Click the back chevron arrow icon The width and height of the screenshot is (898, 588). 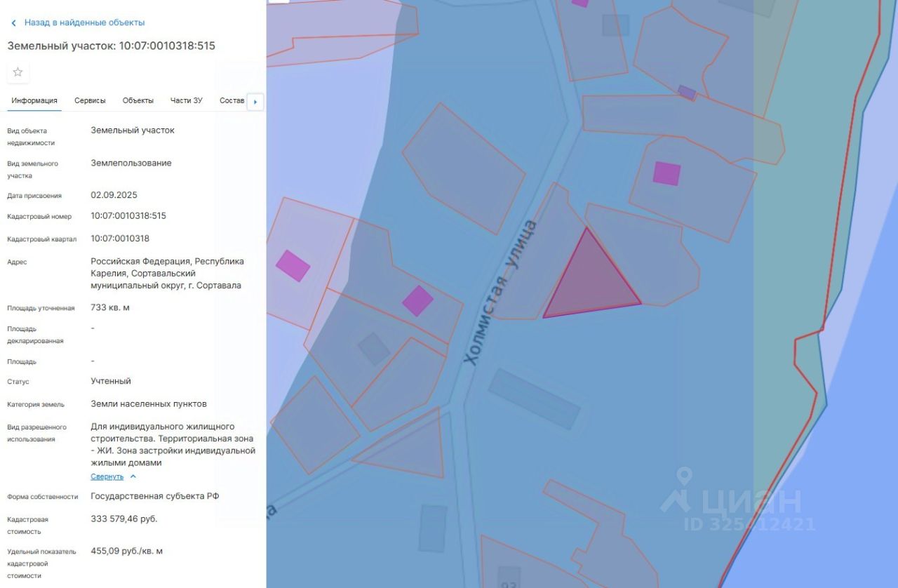[x=13, y=23]
